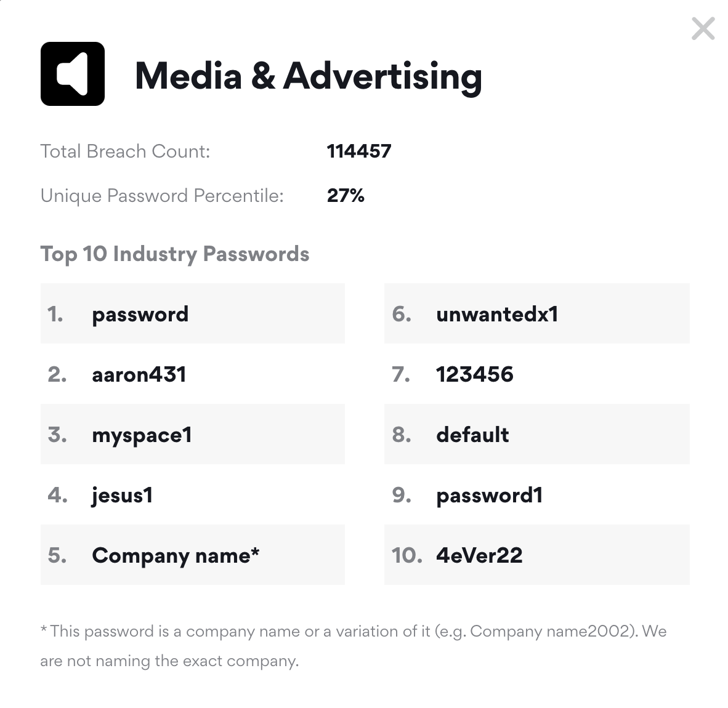Click the megaphone speaker icon
Viewport: 728px width, 708px height.
73,74
